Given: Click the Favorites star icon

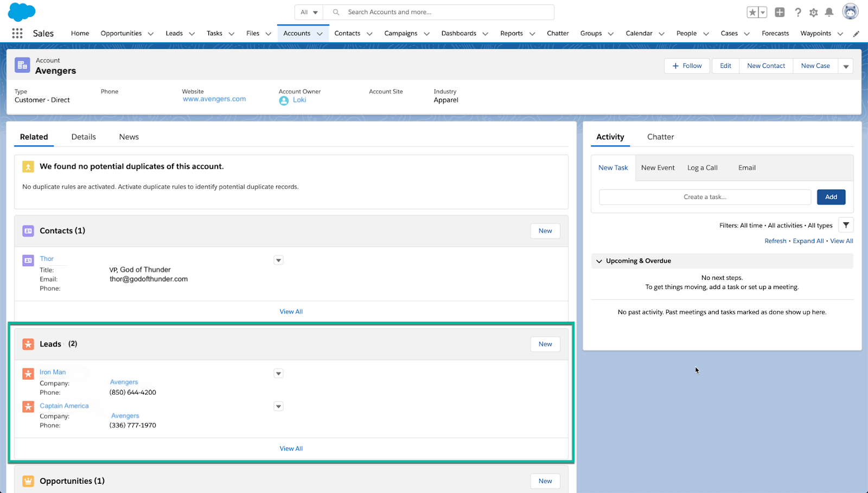Looking at the screenshot, I should 752,12.
